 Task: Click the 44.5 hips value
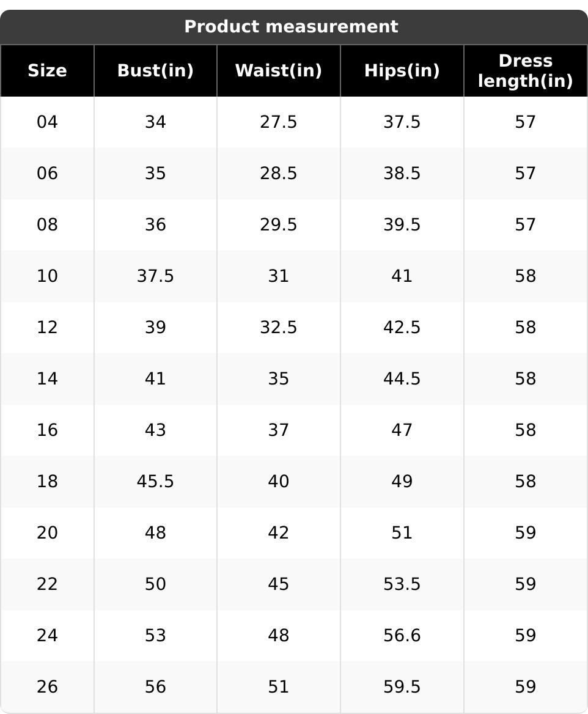(402, 379)
